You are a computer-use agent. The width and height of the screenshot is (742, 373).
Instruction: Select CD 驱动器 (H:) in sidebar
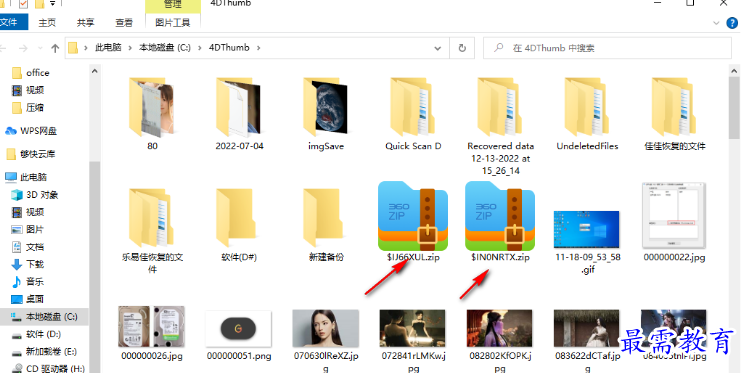pos(48,368)
